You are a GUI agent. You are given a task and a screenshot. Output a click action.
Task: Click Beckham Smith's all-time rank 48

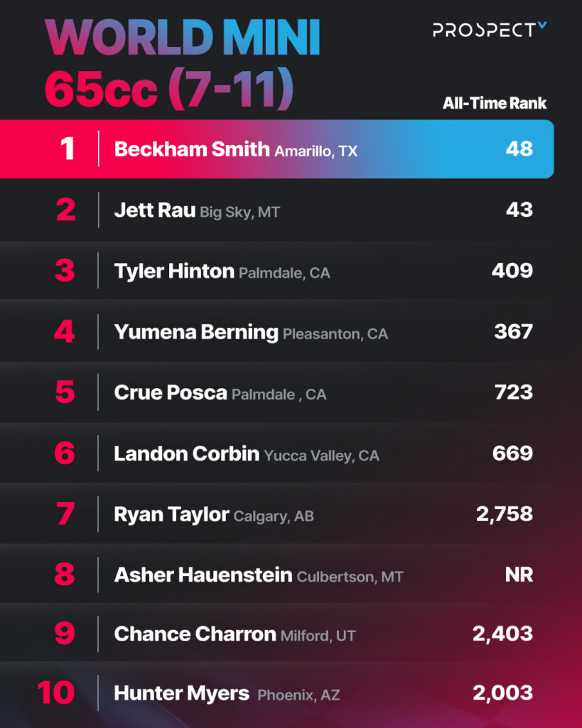point(518,149)
